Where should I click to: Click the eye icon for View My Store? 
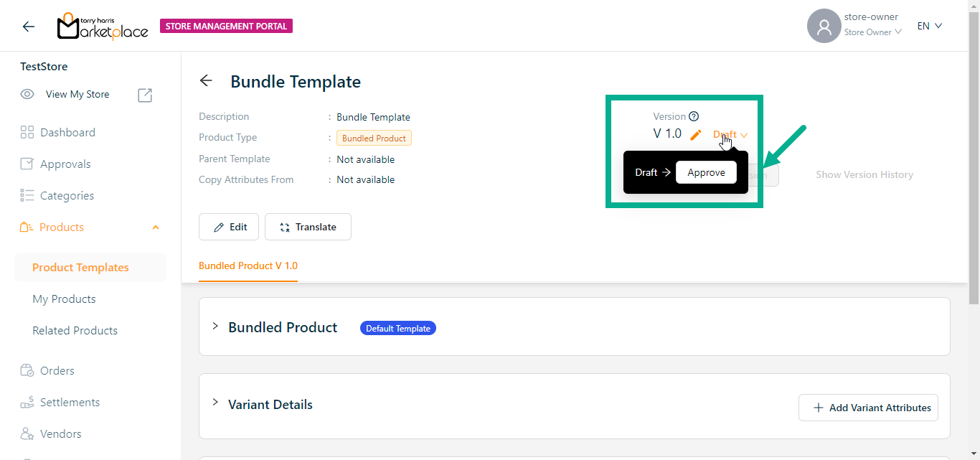pyautogui.click(x=27, y=94)
